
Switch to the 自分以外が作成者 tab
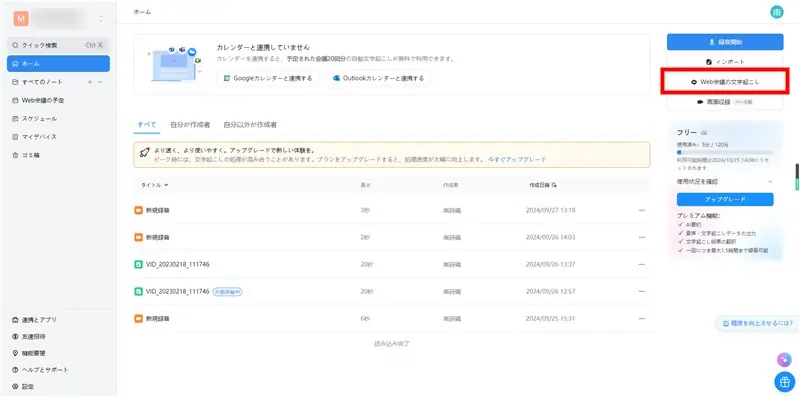(250, 125)
